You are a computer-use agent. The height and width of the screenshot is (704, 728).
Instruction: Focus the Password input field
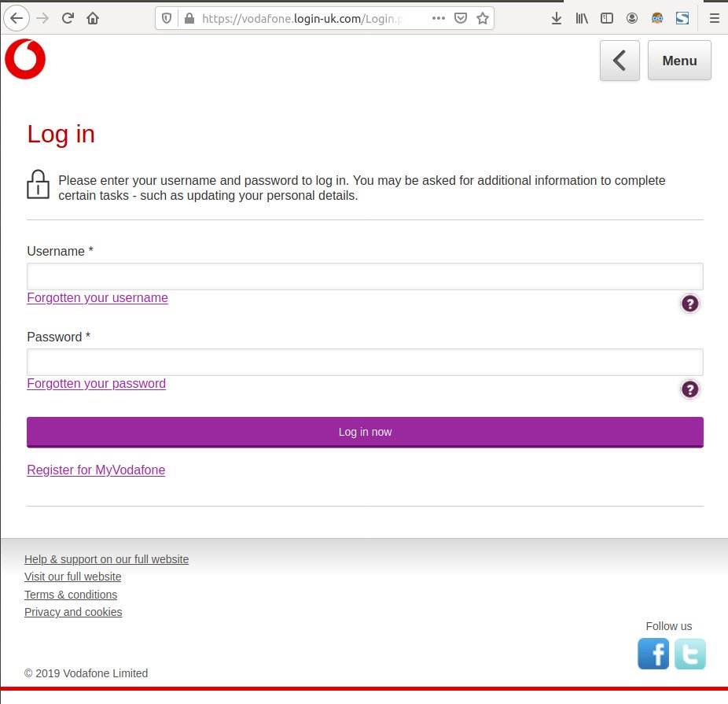(x=365, y=362)
